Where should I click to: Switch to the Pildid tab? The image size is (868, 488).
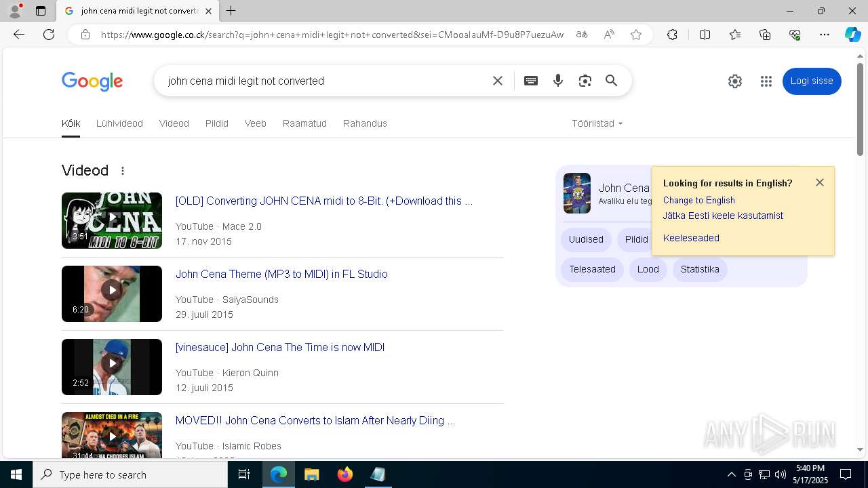[x=217, y=123]
